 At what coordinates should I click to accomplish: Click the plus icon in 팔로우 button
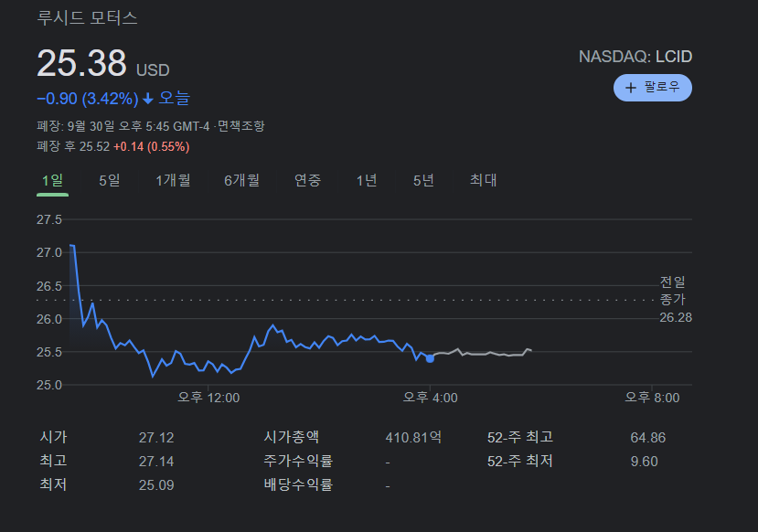(x=630, y=88)
